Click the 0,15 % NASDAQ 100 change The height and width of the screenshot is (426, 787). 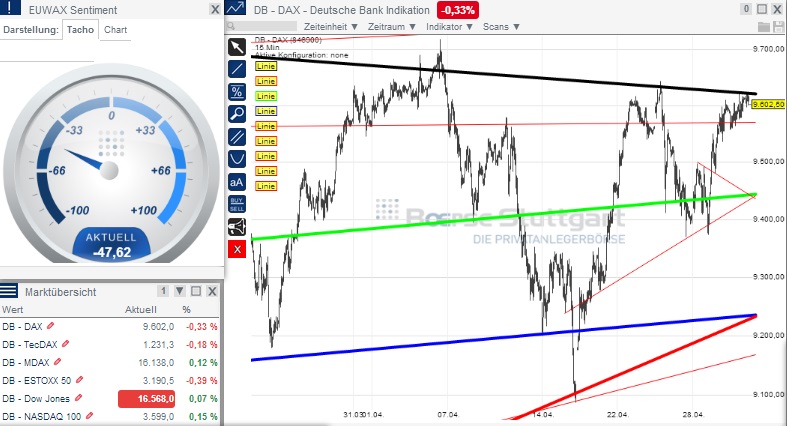tap(203, 416)
